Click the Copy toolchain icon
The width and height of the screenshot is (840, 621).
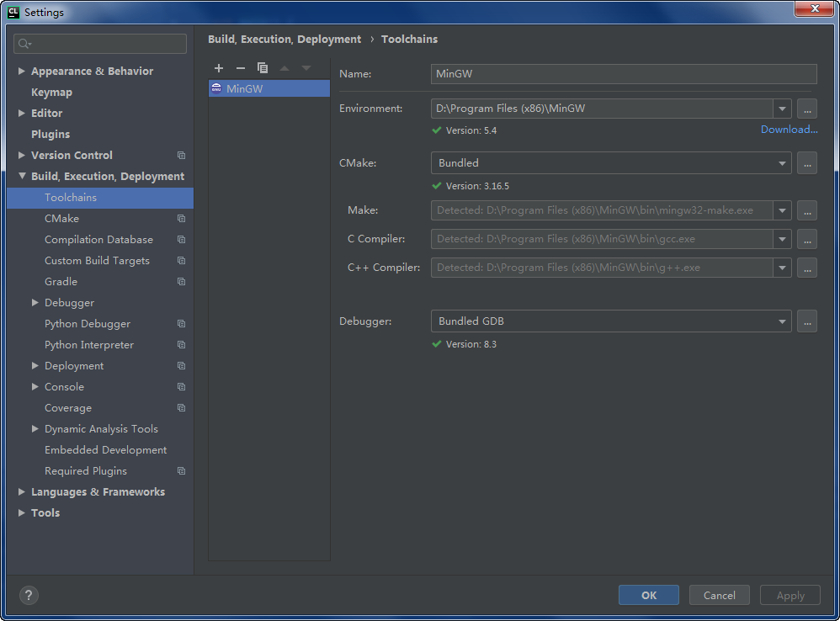pos(263,68)
